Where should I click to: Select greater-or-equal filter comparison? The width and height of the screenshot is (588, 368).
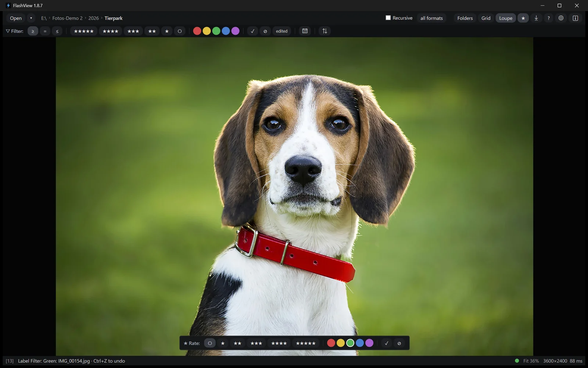pyautogui.click(x=33, y=31)
